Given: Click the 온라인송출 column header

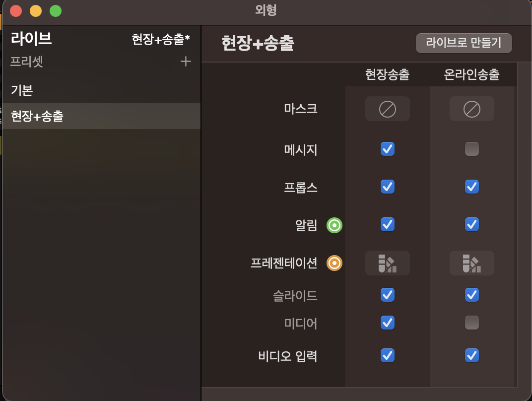Looking at the screenshot, I should click(471, 74).
